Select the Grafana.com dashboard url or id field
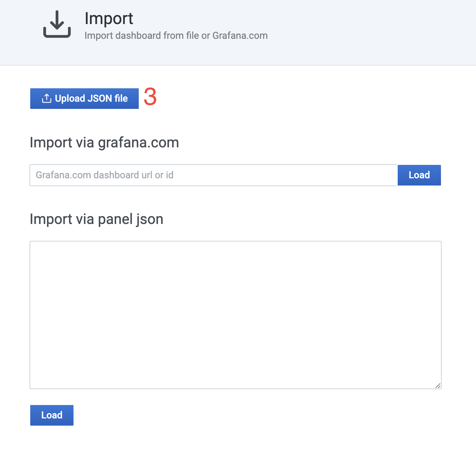476x461 pixels. [x=213, y=175]
